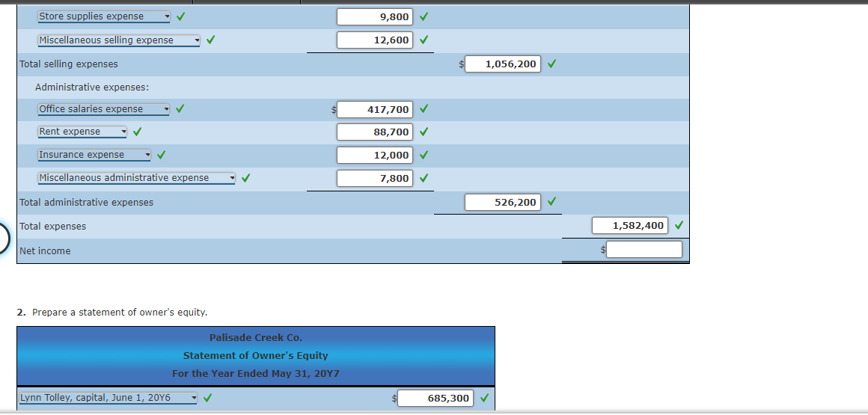This screenshot has width=868, height=415.
Task: Open the Lynn Tolley, capital dropdown
Action: click(108, 398)
